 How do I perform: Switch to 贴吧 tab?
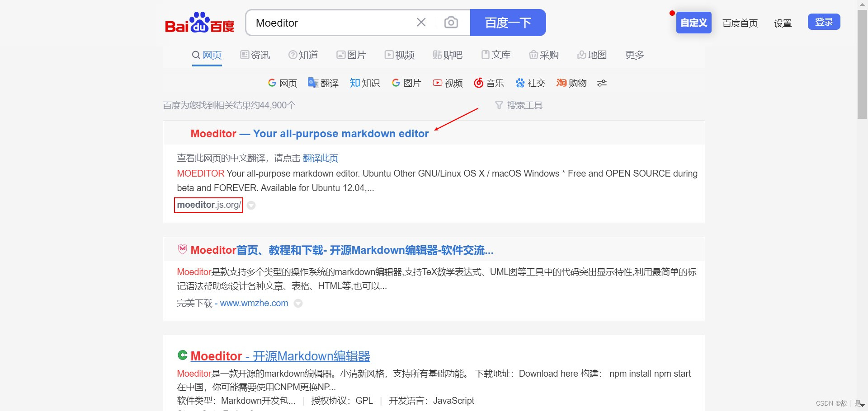point(448,55)
